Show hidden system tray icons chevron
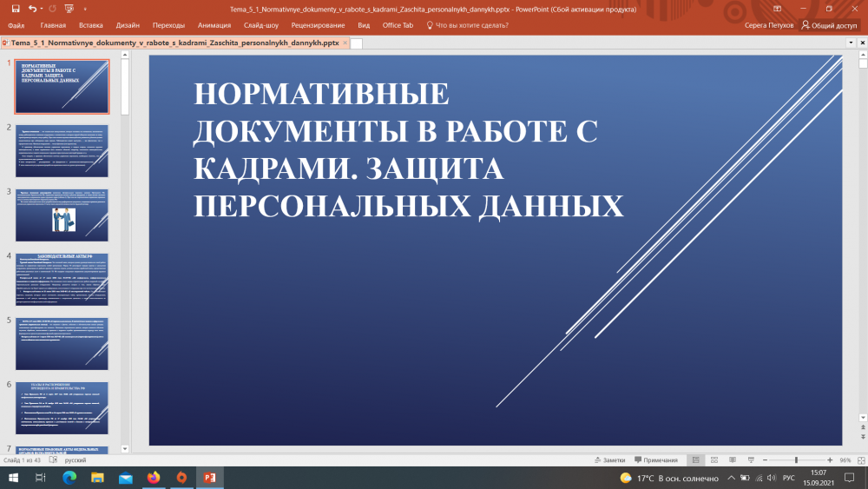Image resolution: width=868 pixels, height=489 pixels. [x=731, y=478]
